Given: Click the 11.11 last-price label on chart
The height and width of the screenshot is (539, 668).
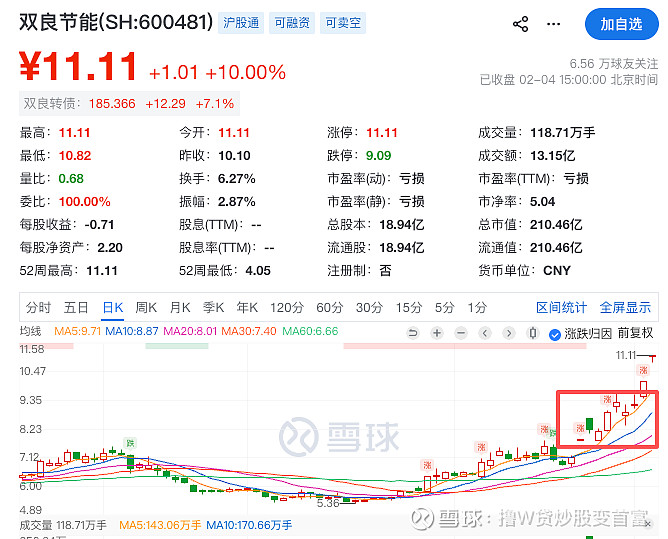Looking at the screenshot, I should coord(626,355).
